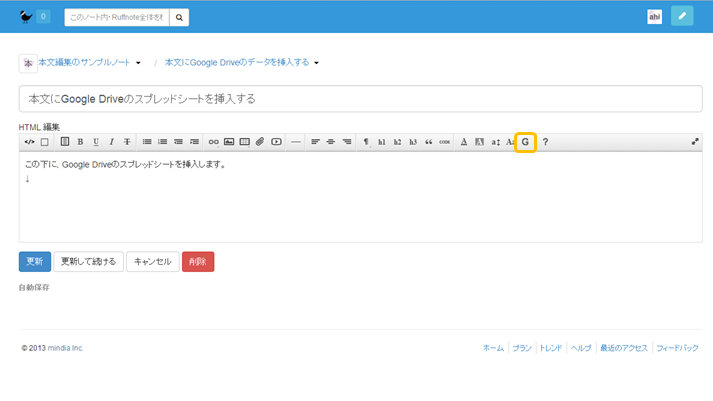Open the font size dropdown
This screenshot has height=401, width=713.
pyautogui.click(x=495, y=142)
